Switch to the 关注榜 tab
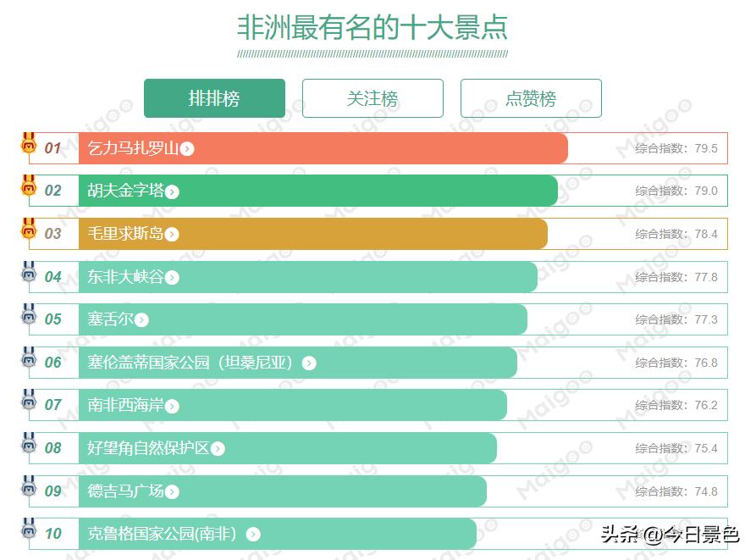Viewport: 756px width, 560px height. pyautogui.click(x=372, y=97)
